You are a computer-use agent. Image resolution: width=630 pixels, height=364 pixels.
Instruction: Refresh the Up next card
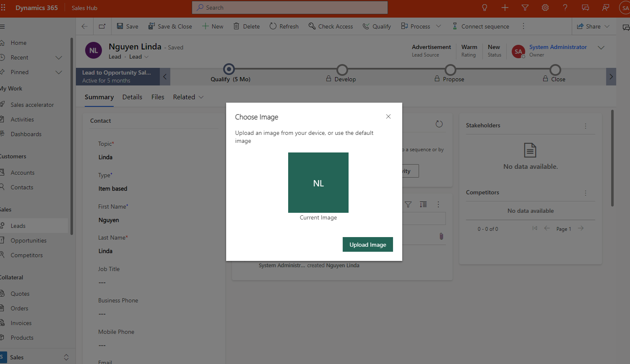[x=439, y=124]
